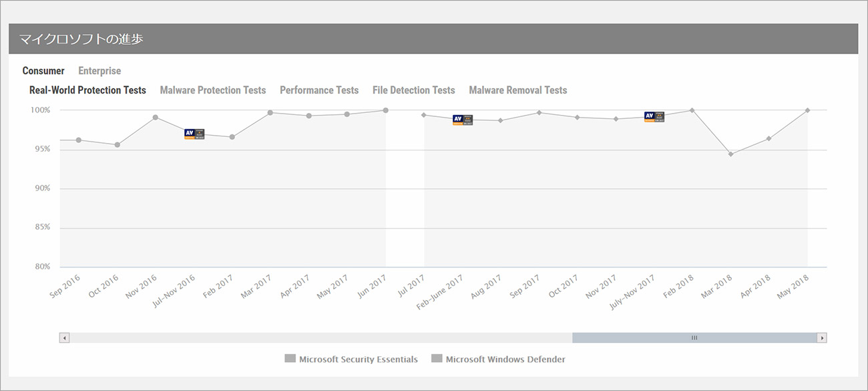Click the chart scrollbar's right arrow
This screenshot has width=868, height=391.
tap(822, 338)
